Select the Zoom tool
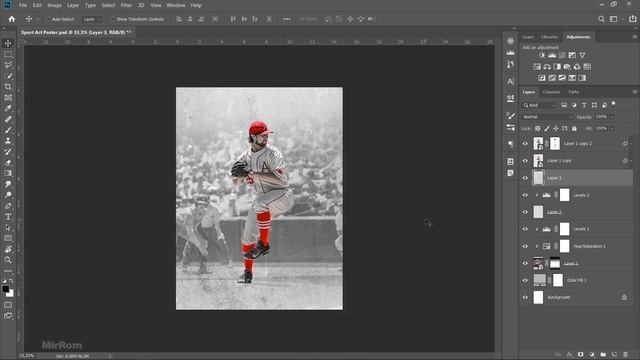The image size is (640, 360). point(8,260)
